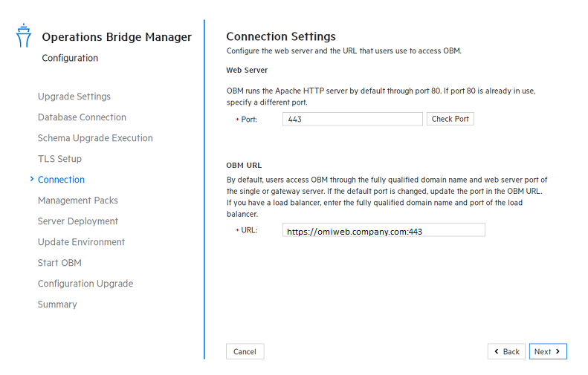Click the URL: field label
This screenshot has height=375, width=588.
point(249,230)
